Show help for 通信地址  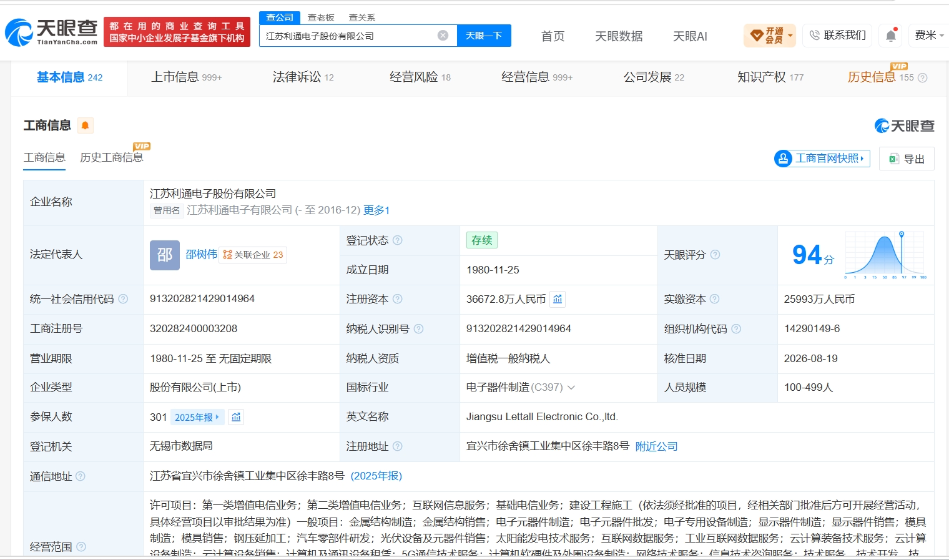pos(81,476)
